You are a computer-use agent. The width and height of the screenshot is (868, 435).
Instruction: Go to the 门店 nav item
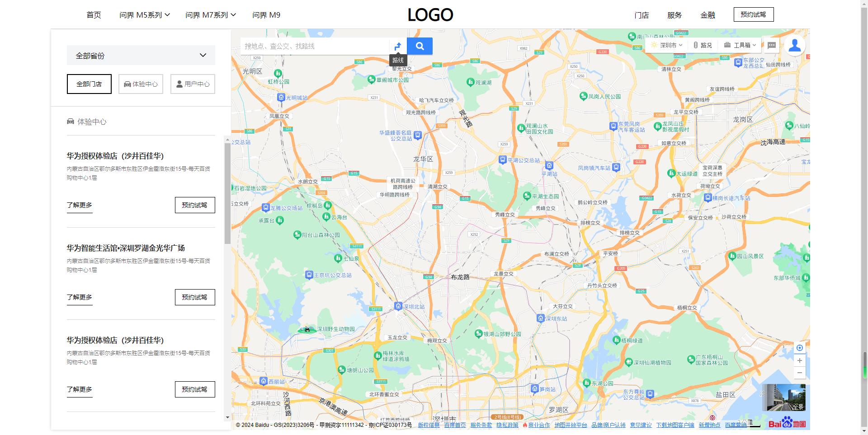click(x=642, y=15)
